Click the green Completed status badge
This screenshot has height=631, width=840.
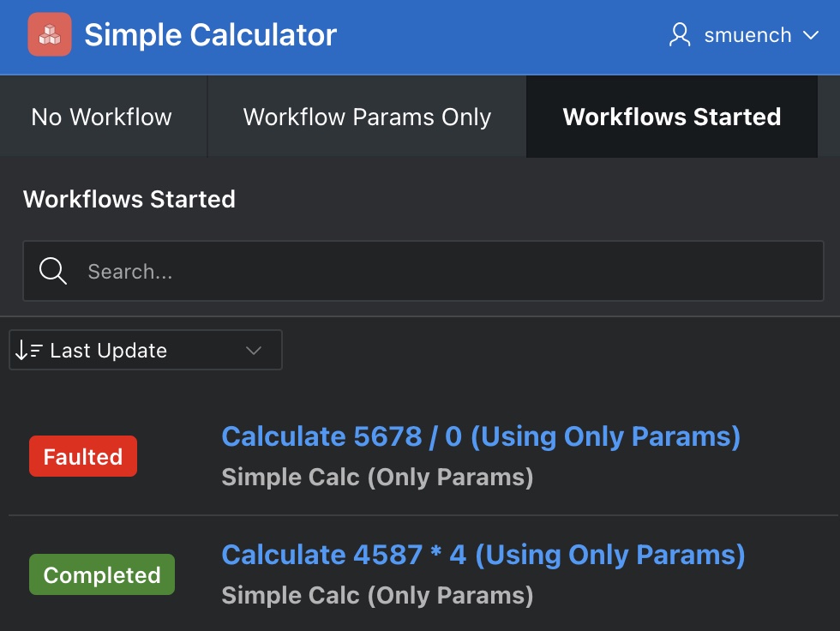tap(102, 574)
